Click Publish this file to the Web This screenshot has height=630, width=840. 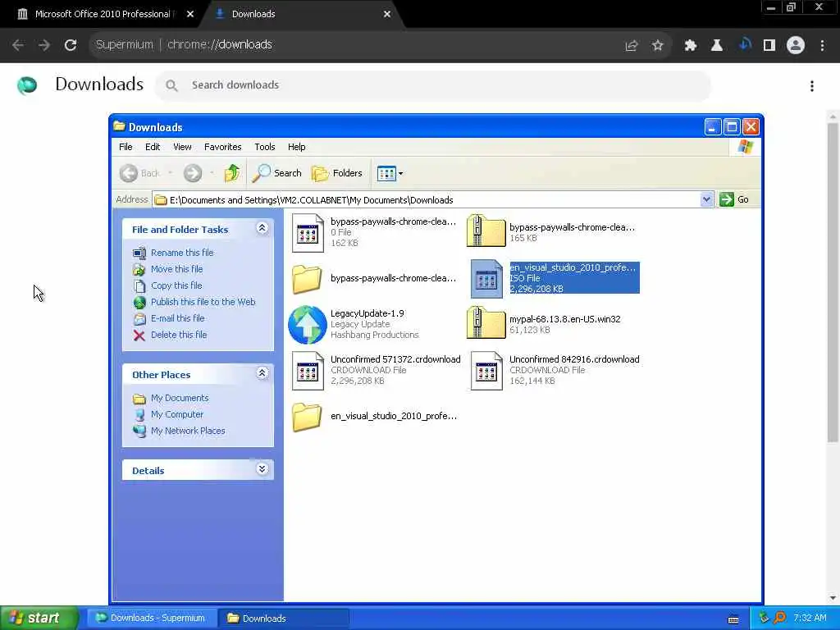coord(203,302)
